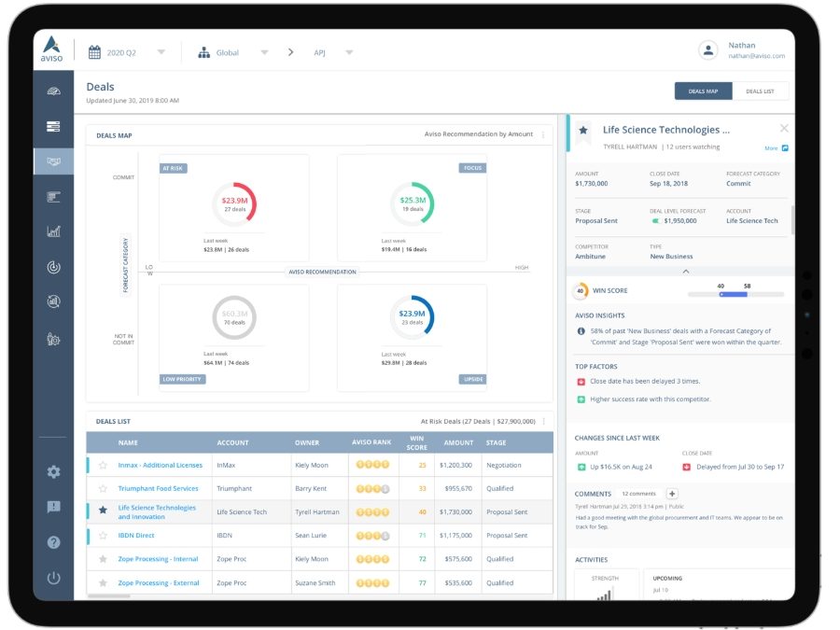Click the Win Score range bar
The height and width of the screenshot is (630, 840).
735,294
